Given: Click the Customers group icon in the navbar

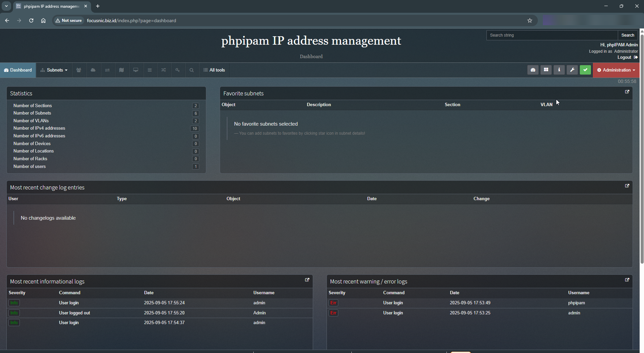Looking at the screenshot, I should click(79, 70).
